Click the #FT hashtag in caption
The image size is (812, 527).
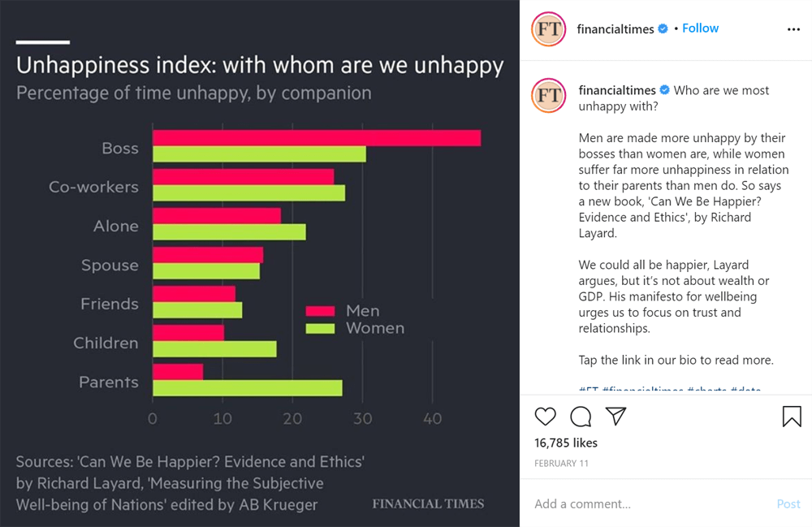tap(588, 391)
